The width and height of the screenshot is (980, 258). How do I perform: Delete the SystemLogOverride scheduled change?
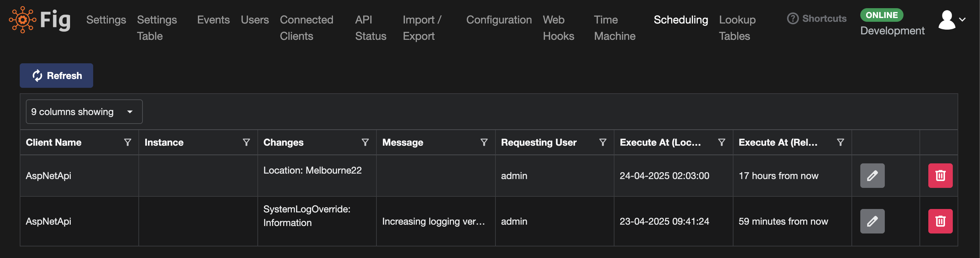(940, 221)
